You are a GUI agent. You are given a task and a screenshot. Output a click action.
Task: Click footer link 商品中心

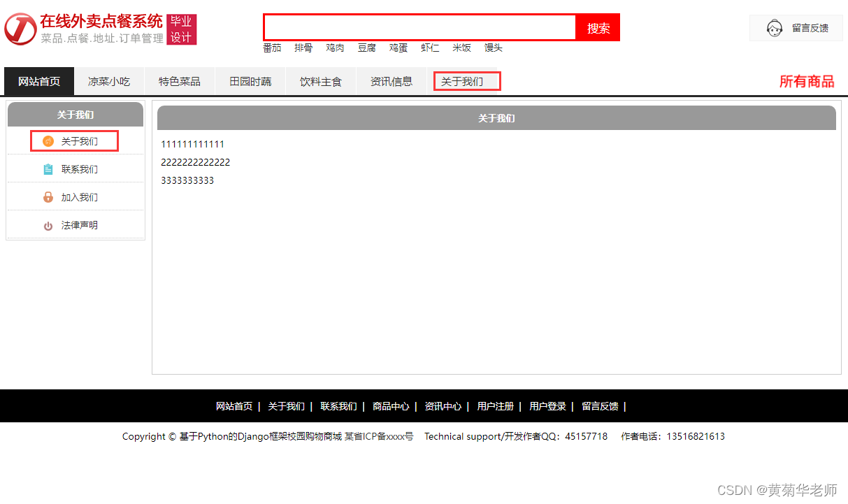point(391,406)
